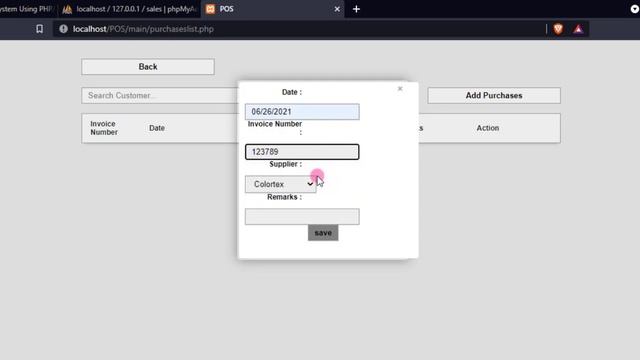This screenshot has height=360, width=640.
Task: Close the purchase dialog
Action: click(x=400, y=89)
